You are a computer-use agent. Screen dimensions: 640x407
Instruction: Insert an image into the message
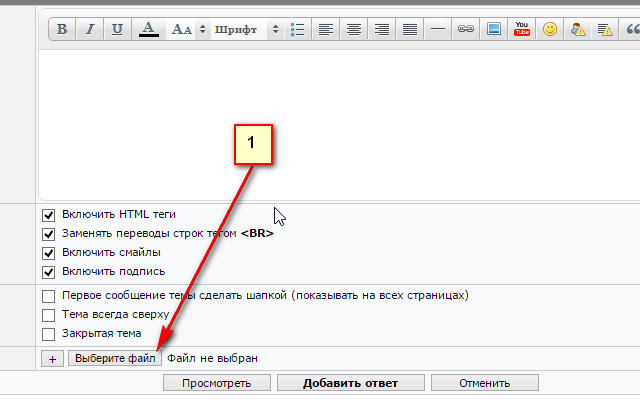pos(493,30)
